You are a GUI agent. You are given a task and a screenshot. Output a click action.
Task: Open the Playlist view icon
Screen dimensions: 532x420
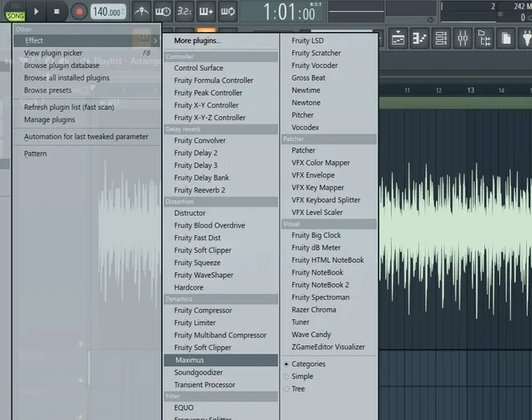point(397,38)
